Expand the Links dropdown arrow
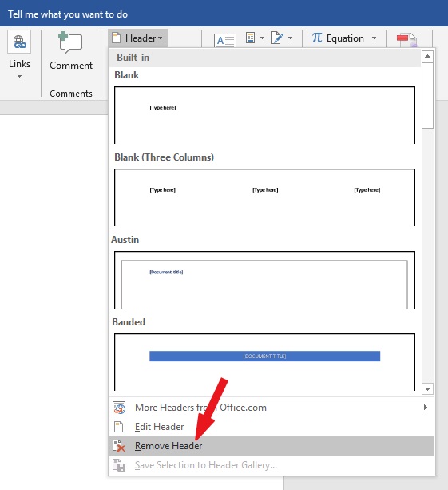This screenshot has height=490, width=448. point(19,76)
